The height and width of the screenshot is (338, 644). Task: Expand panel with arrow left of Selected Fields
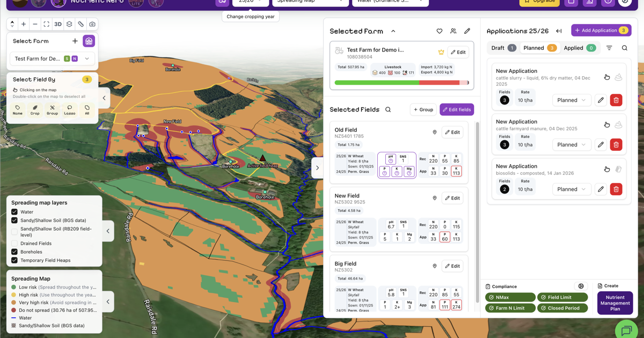(x=317, y=168)
